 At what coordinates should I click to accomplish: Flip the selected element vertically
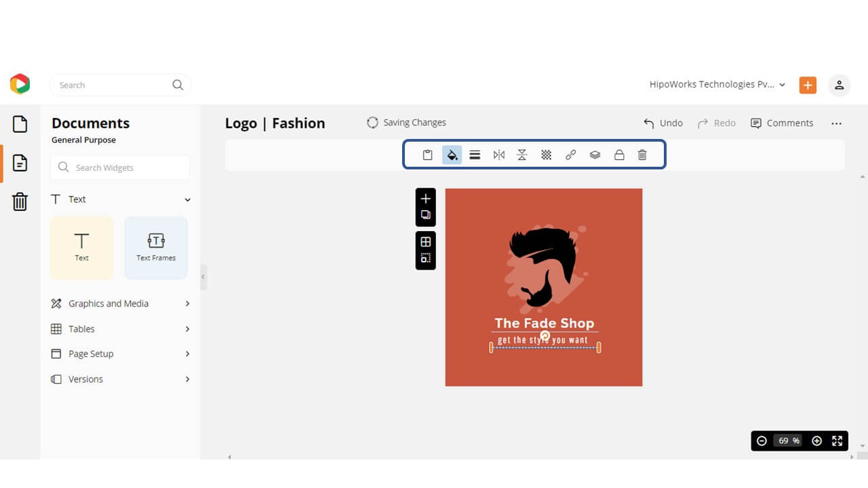pyautogui.click(x=522, y=155)
